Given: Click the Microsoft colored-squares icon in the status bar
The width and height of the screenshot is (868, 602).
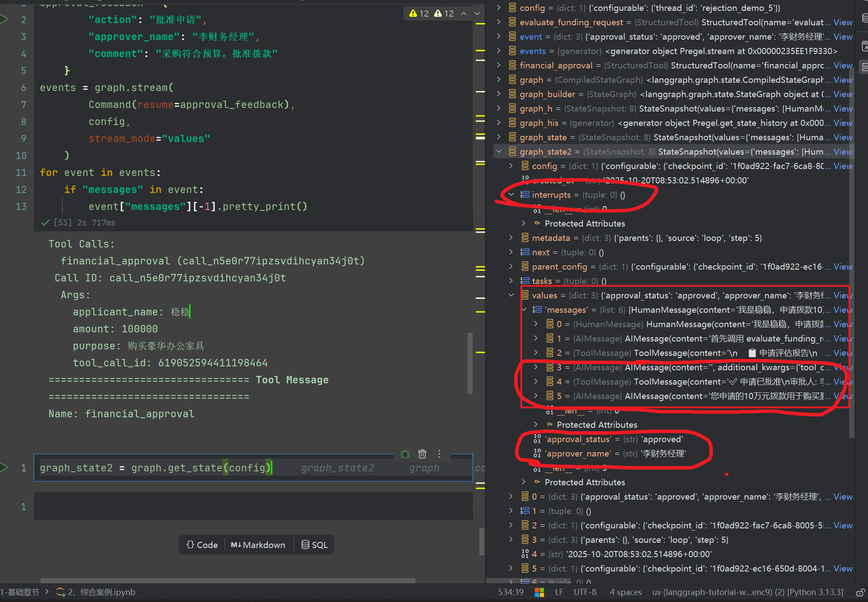Looking at the screenshot, I should pyautogui.click(x=539, y=592).
